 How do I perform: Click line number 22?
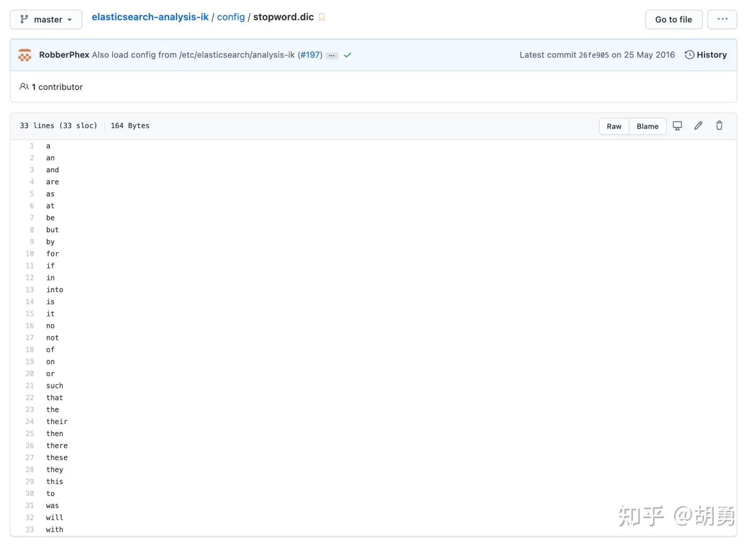click(30, 398)
